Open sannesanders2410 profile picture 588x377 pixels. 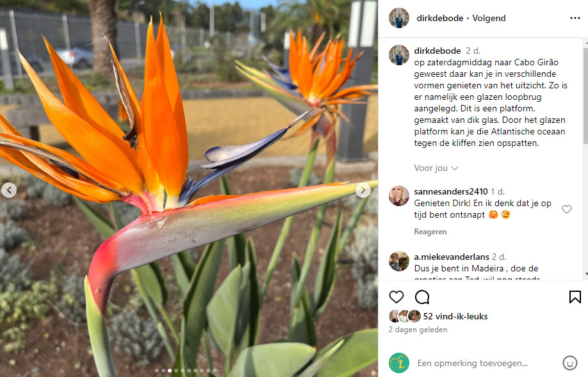tap(398, 196)
